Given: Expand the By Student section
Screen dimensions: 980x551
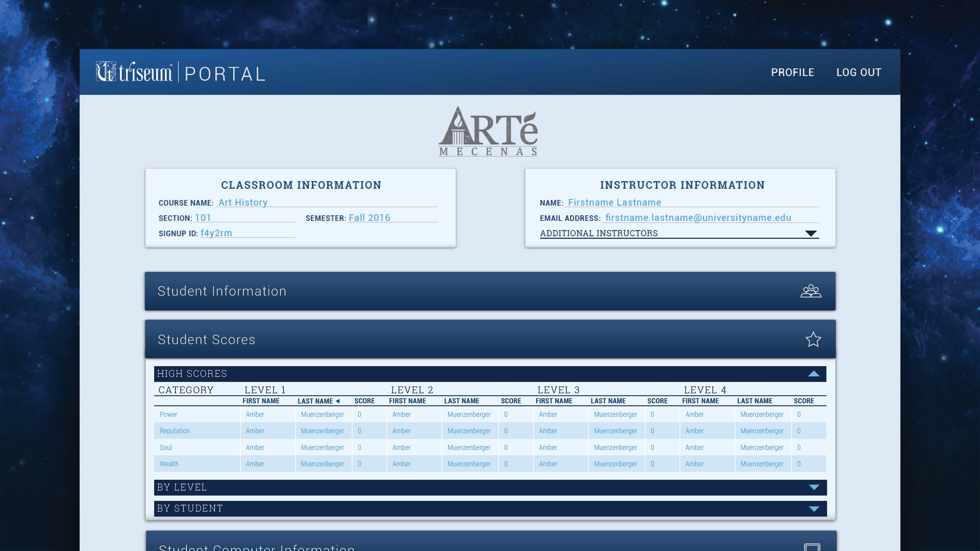Looking at the screenshot, I should pyautogui.click(x=490, y=509).
